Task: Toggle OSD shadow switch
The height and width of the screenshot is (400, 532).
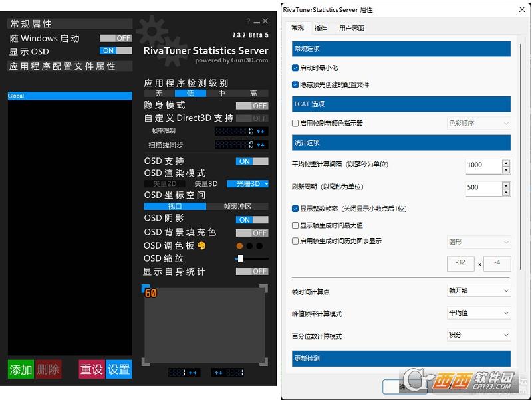Action: coord(252,220)
